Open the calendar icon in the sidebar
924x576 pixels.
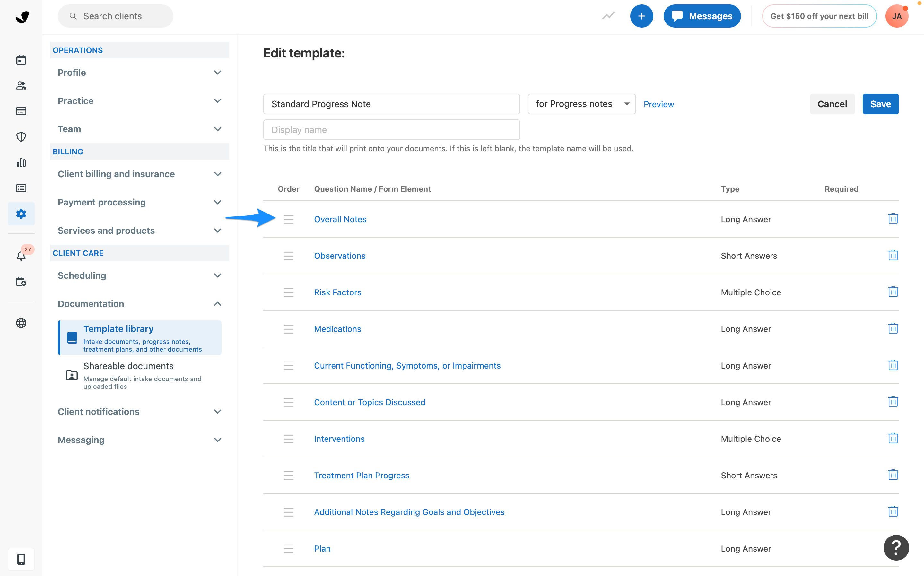[x=21, y=59]
